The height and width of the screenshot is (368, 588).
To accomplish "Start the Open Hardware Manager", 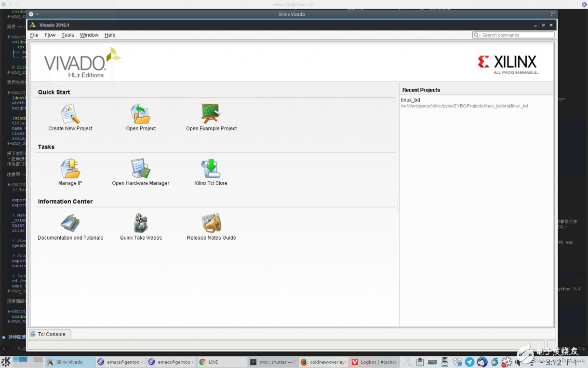I will pyautogui.click(x=141, y=169).
